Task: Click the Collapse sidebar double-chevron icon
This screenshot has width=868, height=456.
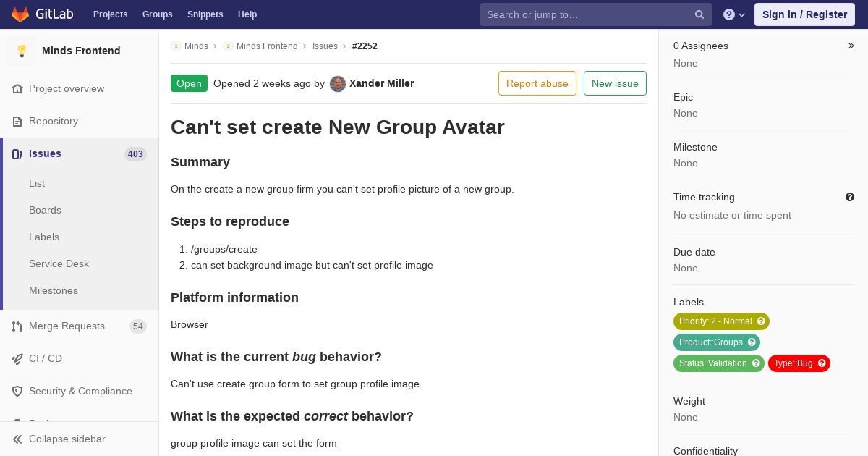Action: pos(17,439)
